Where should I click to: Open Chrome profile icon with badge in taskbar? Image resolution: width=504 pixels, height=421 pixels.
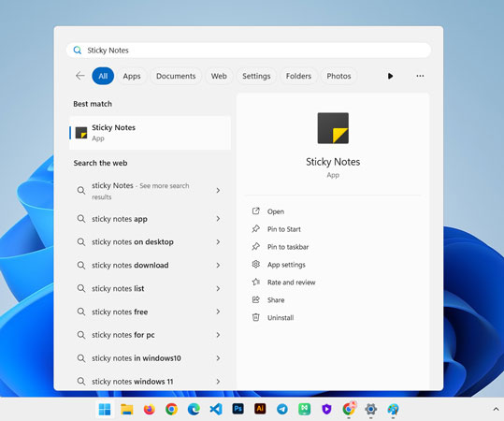click(349, 409)
